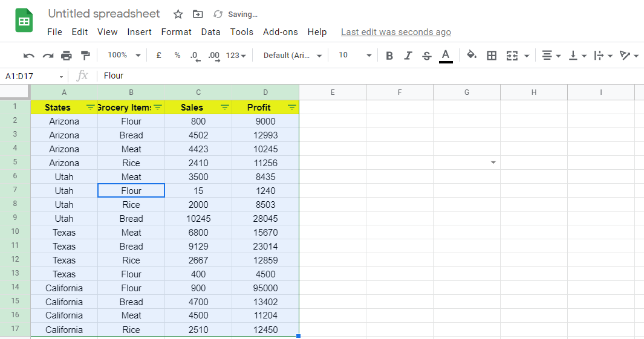Click the move to folder icon
This screenshot has height=339, width=644.
click(198, 14)
